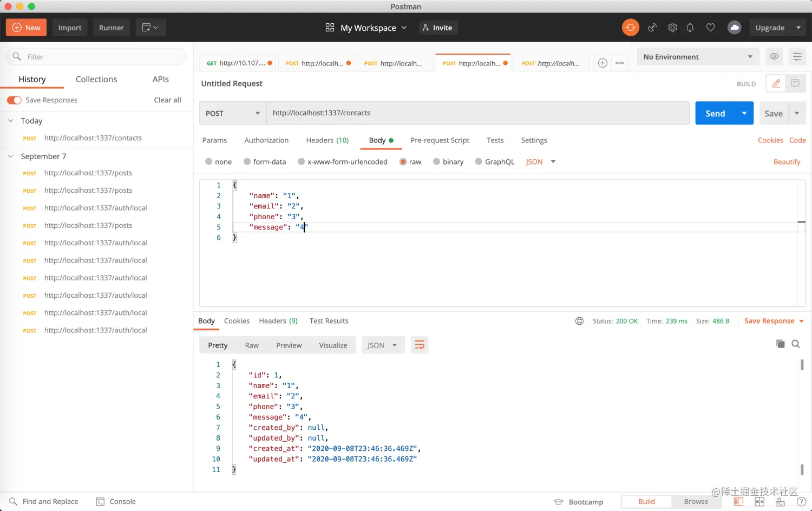Collapse the Today history group
The width and height of the screenshot is (812, 511).
click(x=10, y=121)
